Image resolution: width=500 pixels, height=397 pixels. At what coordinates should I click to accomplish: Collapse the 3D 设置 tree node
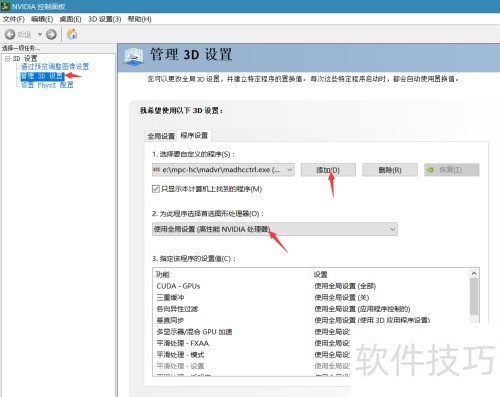point(7,59)
